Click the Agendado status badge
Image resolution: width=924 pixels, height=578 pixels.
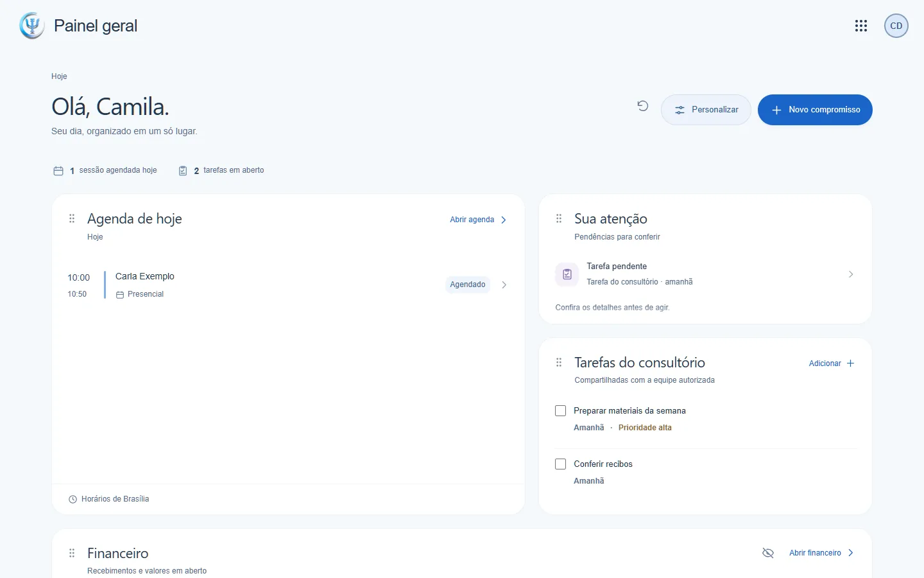pos(468,285)
